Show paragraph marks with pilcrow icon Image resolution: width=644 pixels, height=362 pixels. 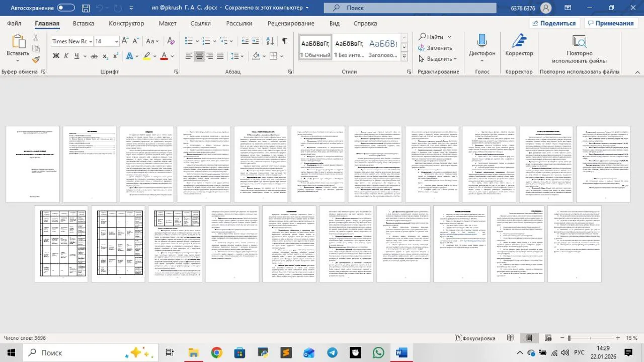pyautogui.click(x=285, y=41)
